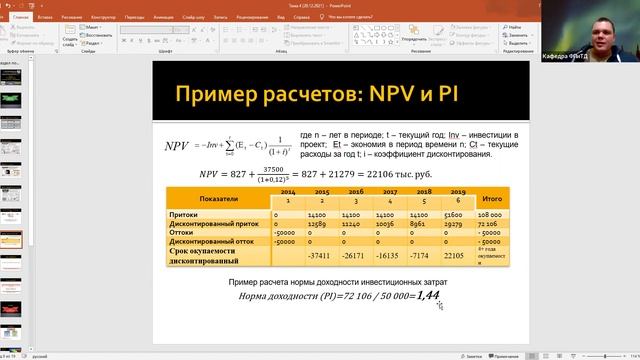Expand the Выделить (Select) dropdown

517,43
